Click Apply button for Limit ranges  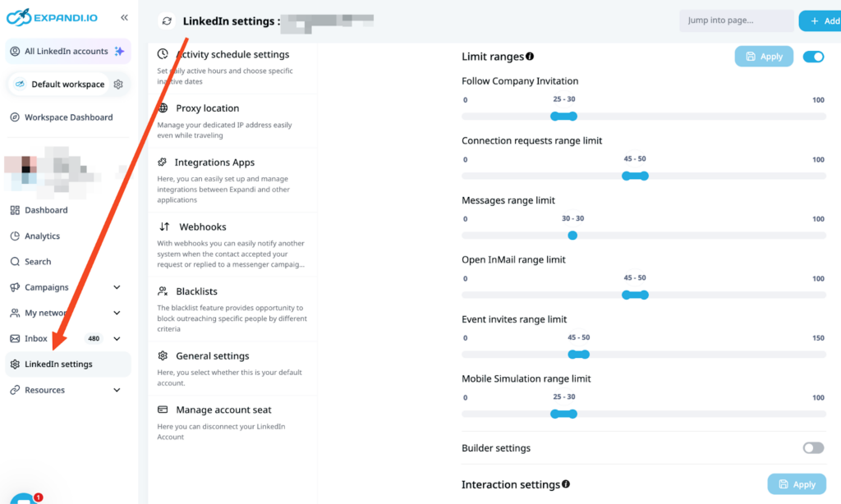[764, 57]
